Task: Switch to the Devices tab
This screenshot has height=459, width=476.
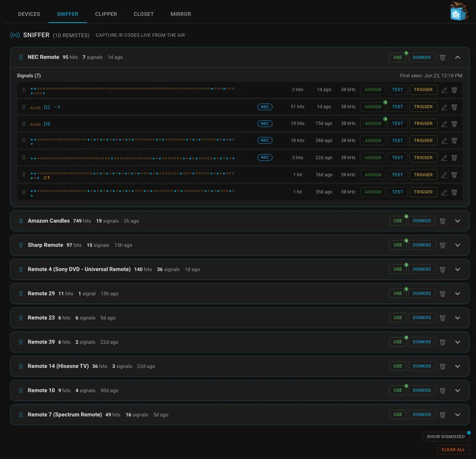Action: pos(29,14)
